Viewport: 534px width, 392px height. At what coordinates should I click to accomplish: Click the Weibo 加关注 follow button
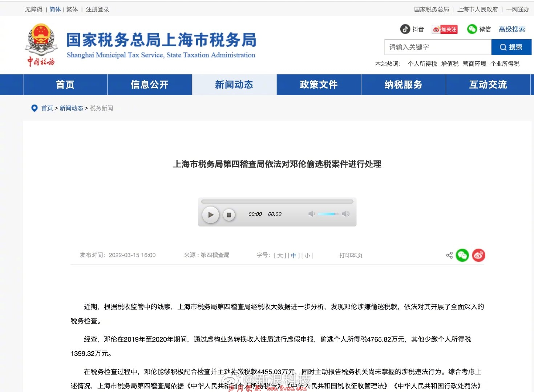coord(445,29)
